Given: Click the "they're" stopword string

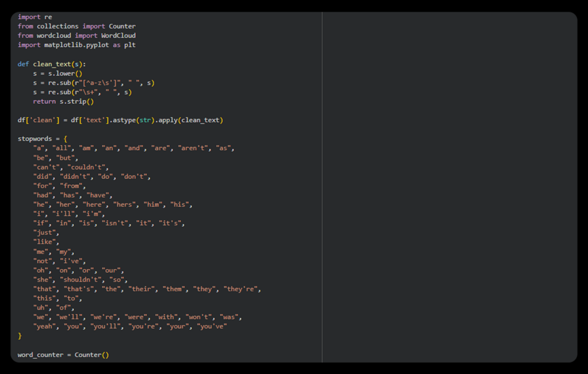Looking at the screenshot, I should 242,288.
